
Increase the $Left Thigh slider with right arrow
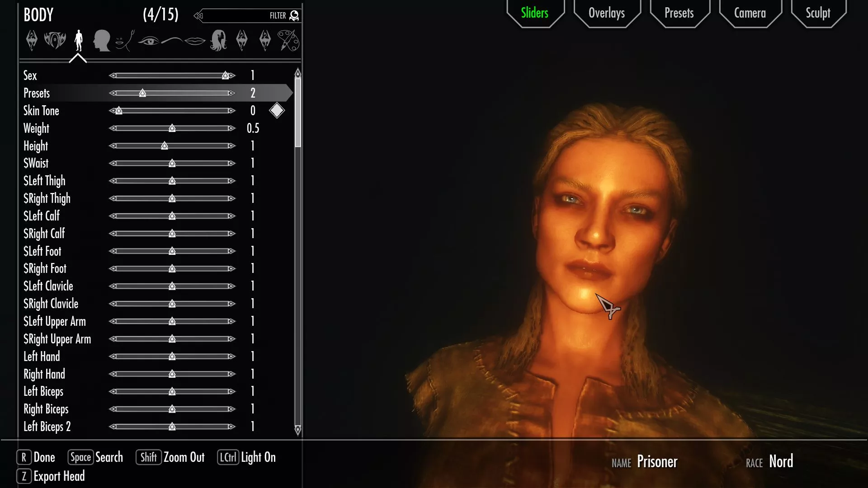point(231,181)
